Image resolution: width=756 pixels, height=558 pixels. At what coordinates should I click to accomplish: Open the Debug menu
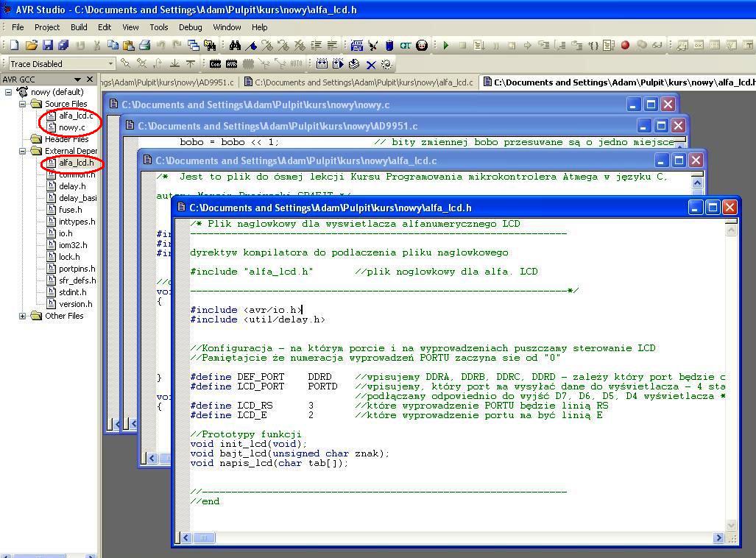[190, 27]
